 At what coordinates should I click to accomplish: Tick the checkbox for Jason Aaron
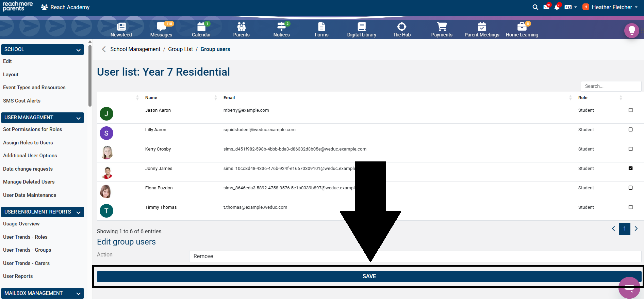pos(630,110)
